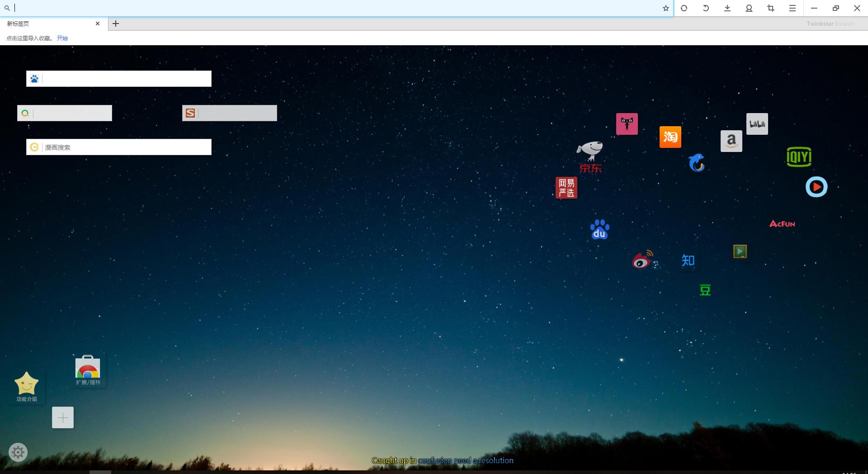Open the 功能介绍 star icon
Viewport: 868px width, 474px height.
point(27,387)
